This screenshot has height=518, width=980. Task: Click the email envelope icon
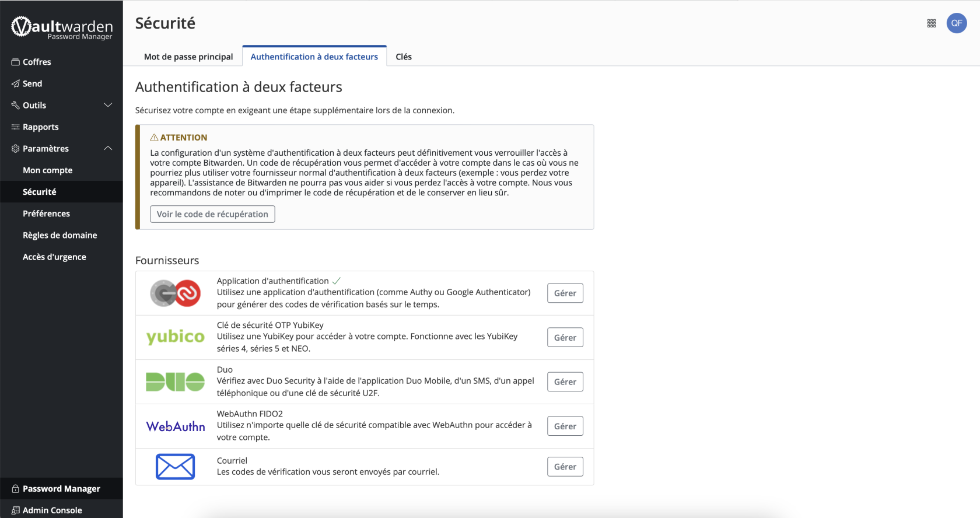pyautogui.click(x=175, y=467)
